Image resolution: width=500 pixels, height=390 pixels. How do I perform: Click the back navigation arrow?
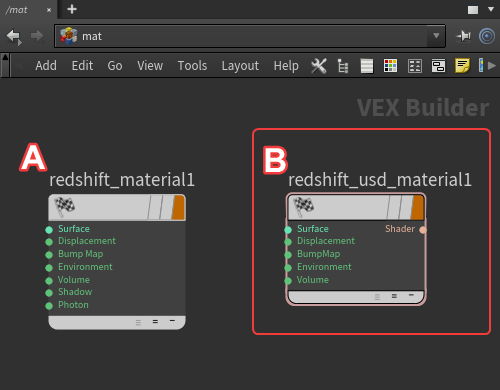[14, 36]
